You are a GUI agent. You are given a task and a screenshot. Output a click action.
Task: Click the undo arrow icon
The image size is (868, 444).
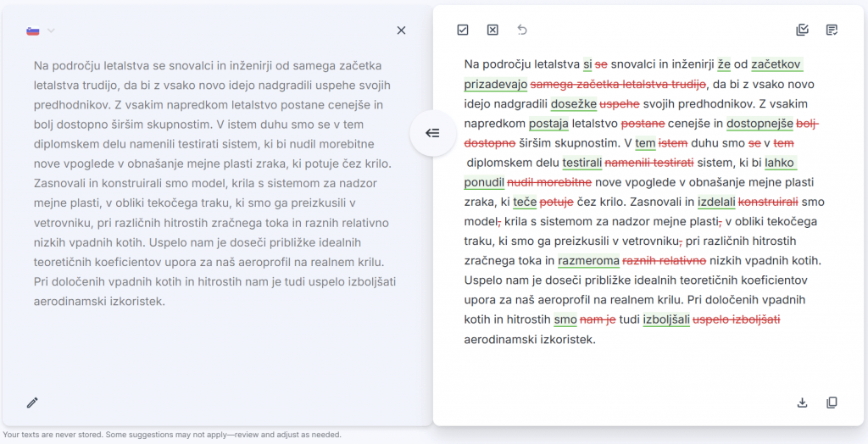[x=522, y=31]
